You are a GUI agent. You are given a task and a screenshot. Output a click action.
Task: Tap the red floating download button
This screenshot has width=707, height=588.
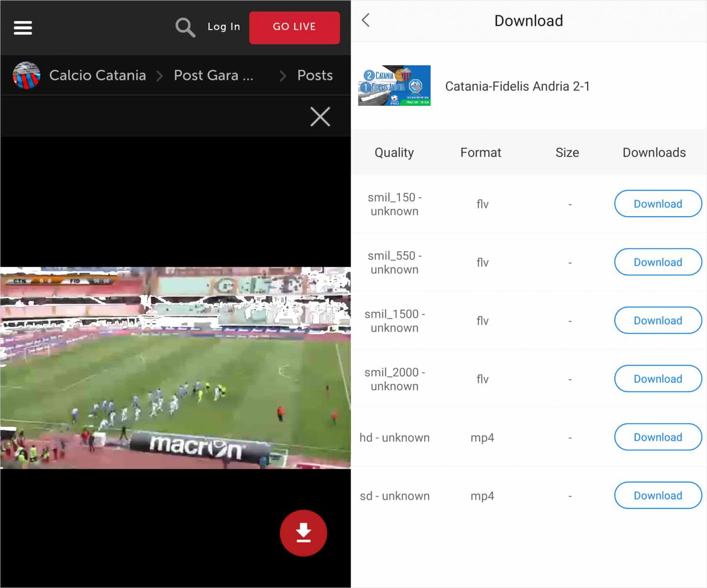pyautogui.click(x=303, y=533)
